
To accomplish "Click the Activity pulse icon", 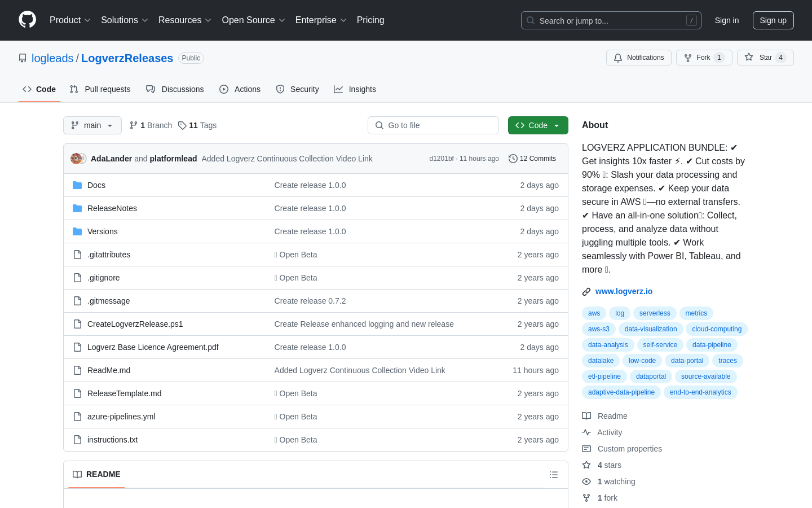I will (x=586, y=432).
